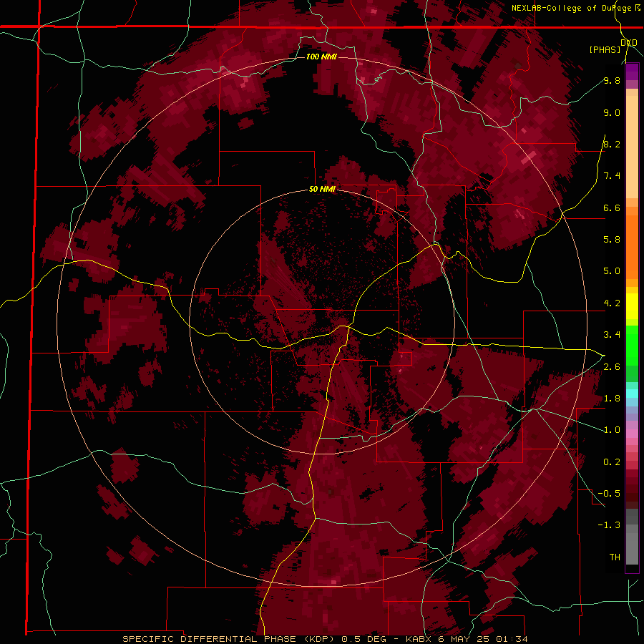
Task: Pick the gray color bar segment near TH
Action: coord(632,549)
